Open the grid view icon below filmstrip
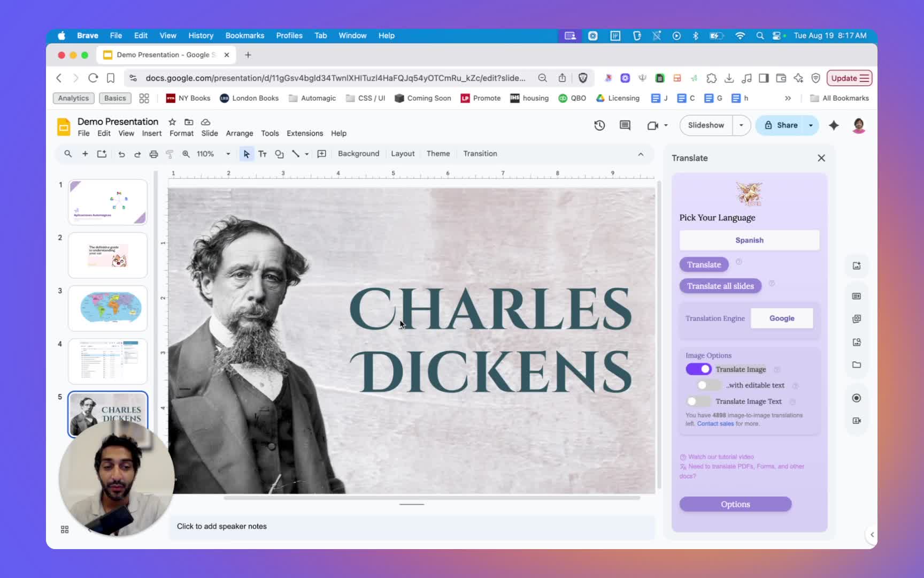This screenshot has height=578, width=924. pyautogui.click(x=65, y=529)
